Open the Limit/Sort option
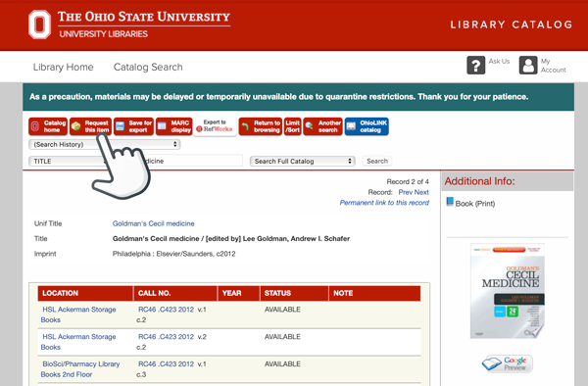The width and height of the screenshot is (588, 386). tap(292, 126)
